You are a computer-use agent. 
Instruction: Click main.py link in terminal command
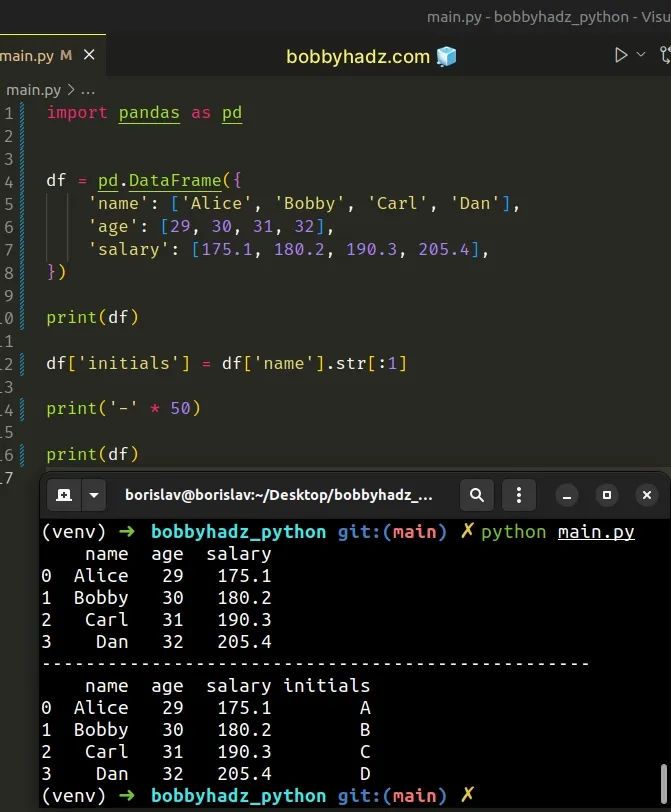(x=596, y=532)
